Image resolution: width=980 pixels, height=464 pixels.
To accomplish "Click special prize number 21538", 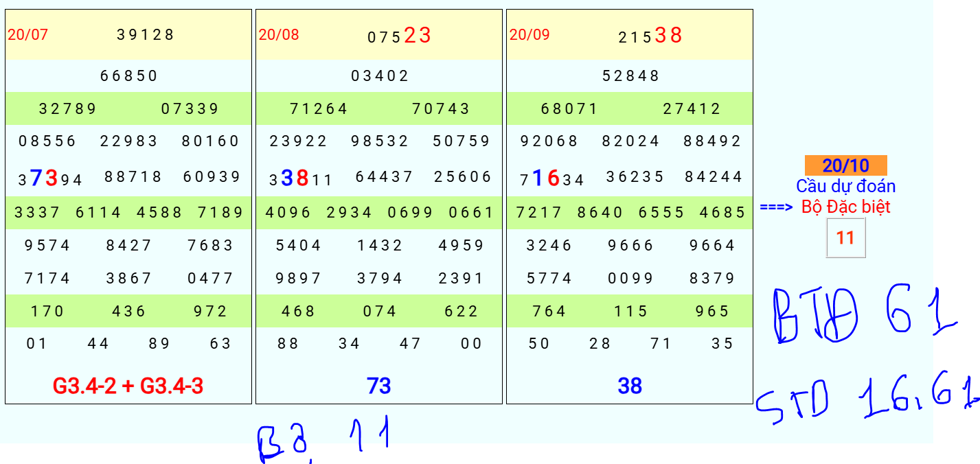I will pyautogui.click(x=650, y=35).
